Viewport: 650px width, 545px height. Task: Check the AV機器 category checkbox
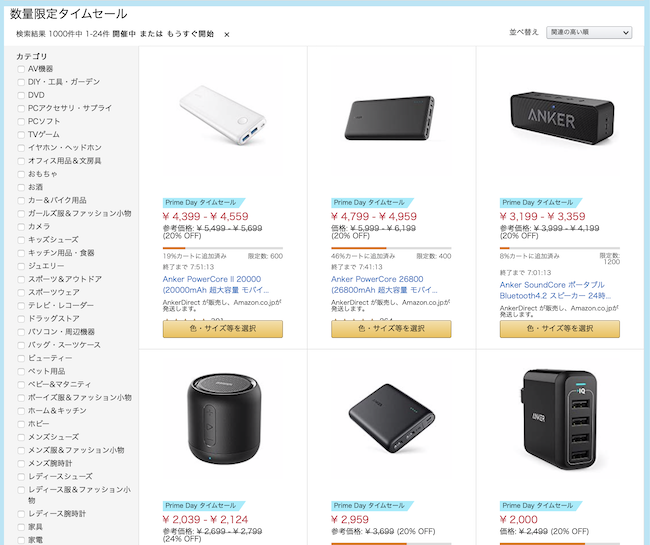pos(21,69)
